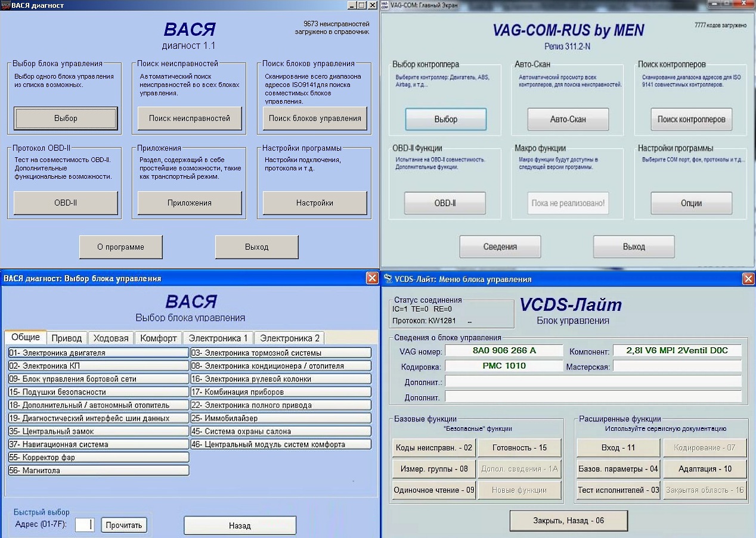
Task: Open the Комфорт tab
Action: coord(159,338)
